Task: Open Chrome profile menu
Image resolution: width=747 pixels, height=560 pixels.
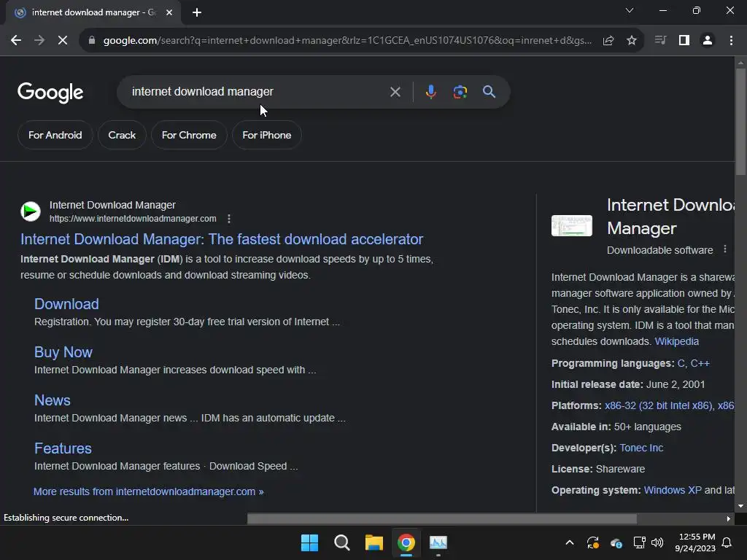Action: pos(708,41)
